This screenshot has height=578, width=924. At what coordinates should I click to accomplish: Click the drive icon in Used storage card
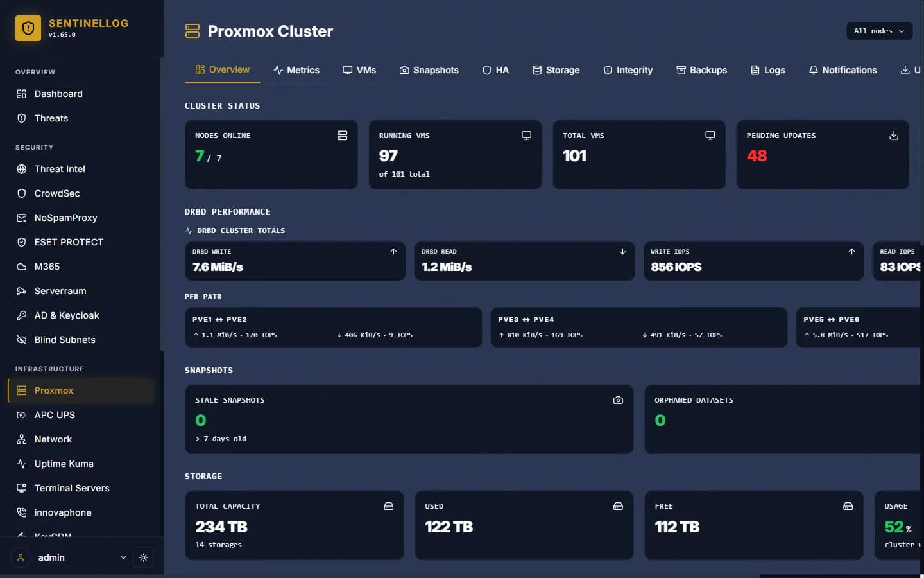coord(618,506)
